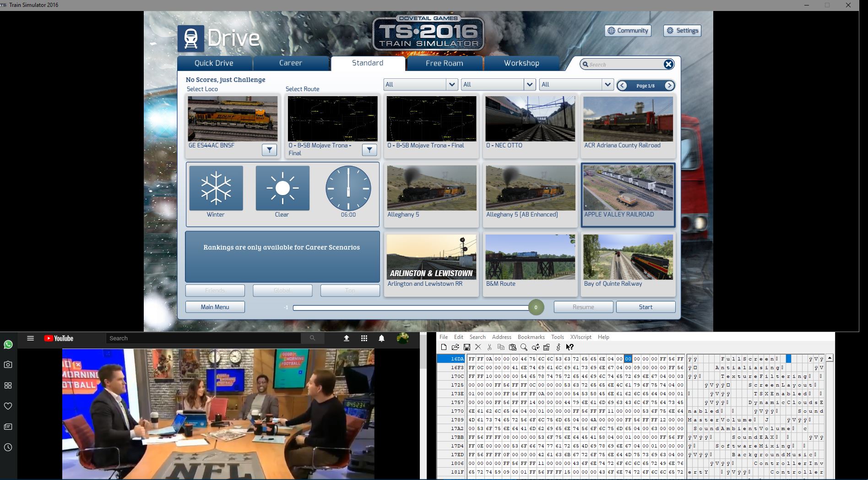Click the Resume button

[583, 307]
